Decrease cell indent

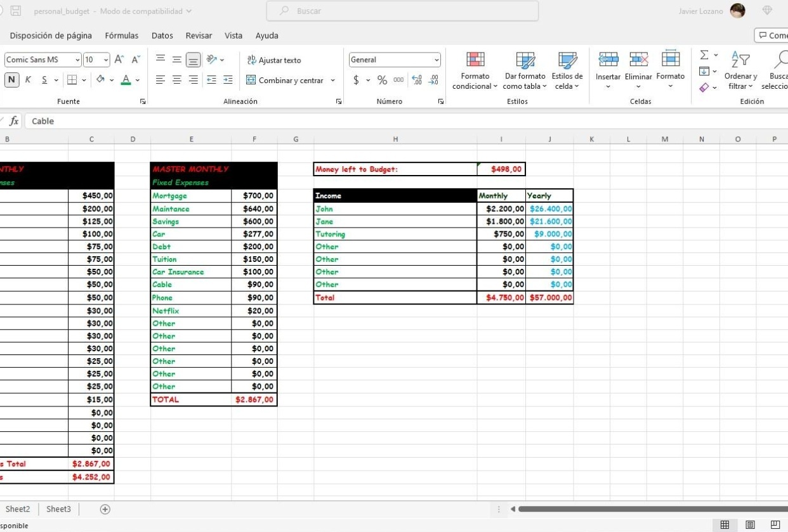[x=212, y=80]
